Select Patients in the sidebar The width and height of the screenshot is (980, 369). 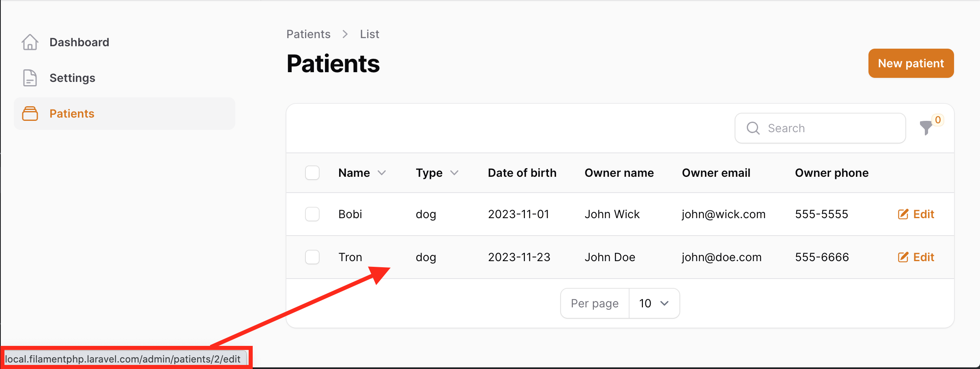coord(125,114)
